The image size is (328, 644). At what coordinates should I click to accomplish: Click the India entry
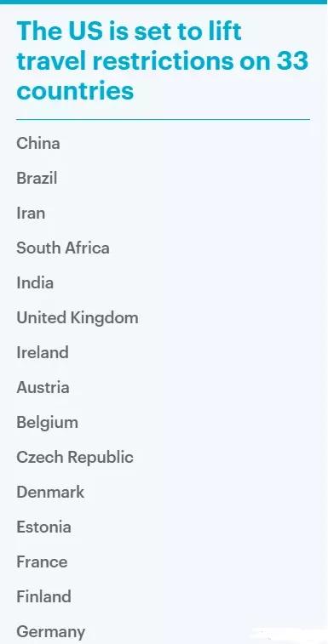tap(35, 283)
